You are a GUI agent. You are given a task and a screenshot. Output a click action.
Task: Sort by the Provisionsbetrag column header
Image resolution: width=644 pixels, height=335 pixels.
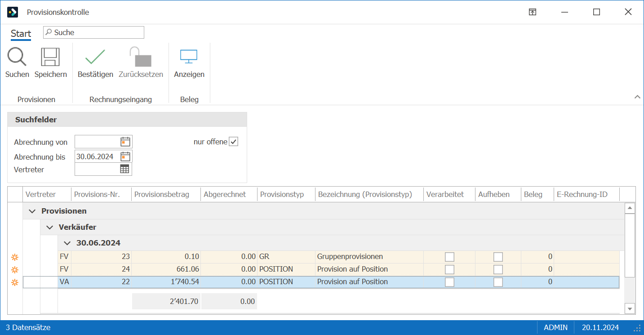[166, 194]
